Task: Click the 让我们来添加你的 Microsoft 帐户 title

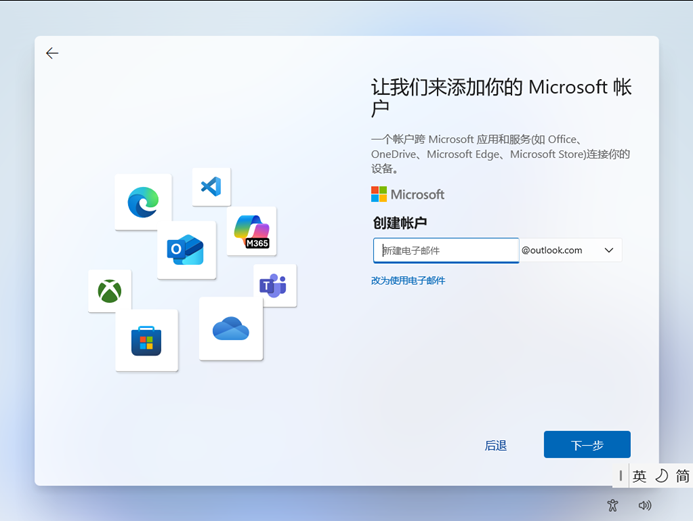Action: tap(501, 98)
